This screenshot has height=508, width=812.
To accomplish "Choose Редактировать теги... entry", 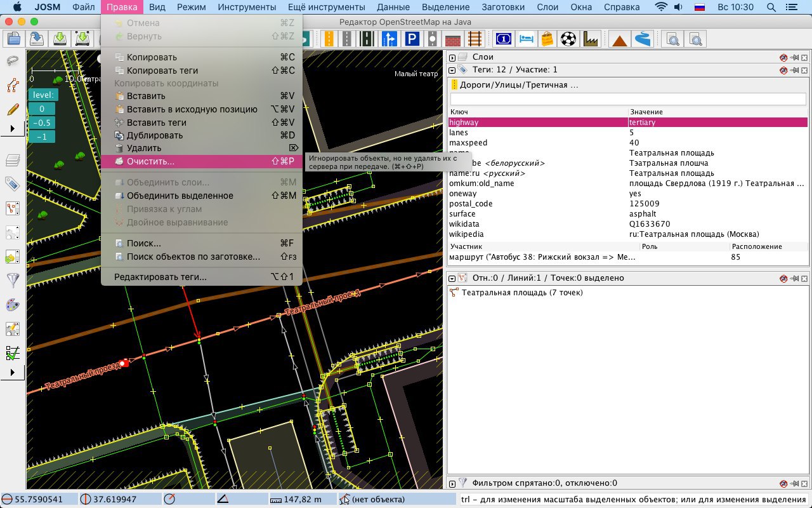I will (202, 277).
